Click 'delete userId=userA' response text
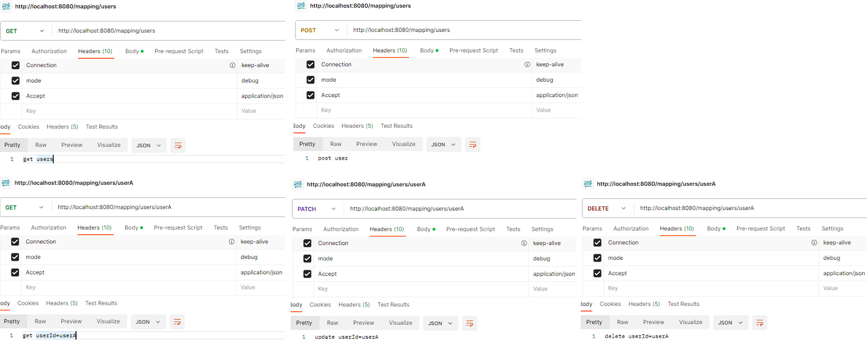 (636, 337)
